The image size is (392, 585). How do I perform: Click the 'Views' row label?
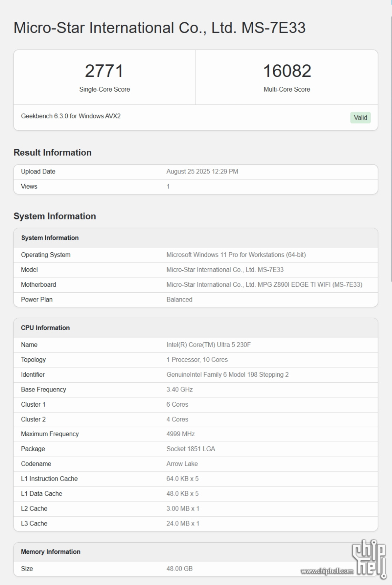[29, 186]
